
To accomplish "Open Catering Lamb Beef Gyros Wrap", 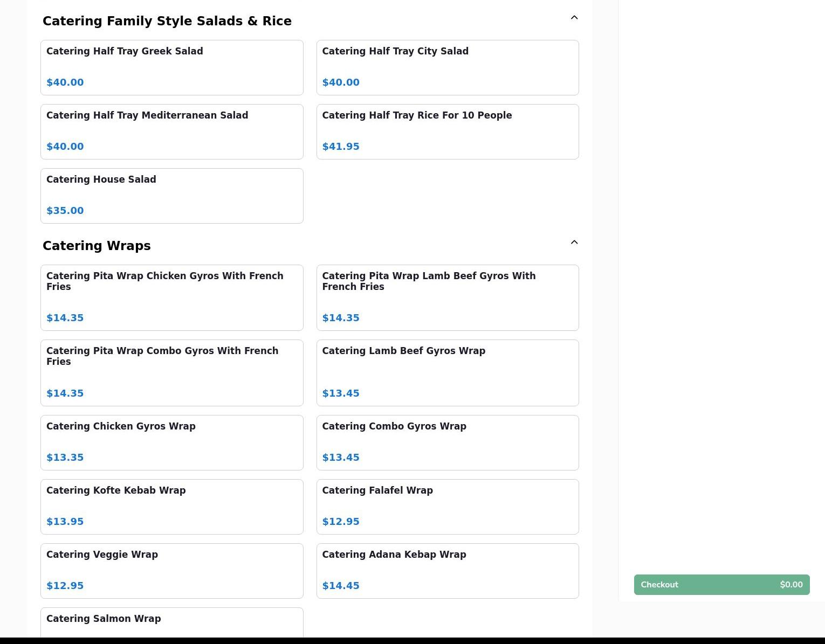I will tap(447, 372).
